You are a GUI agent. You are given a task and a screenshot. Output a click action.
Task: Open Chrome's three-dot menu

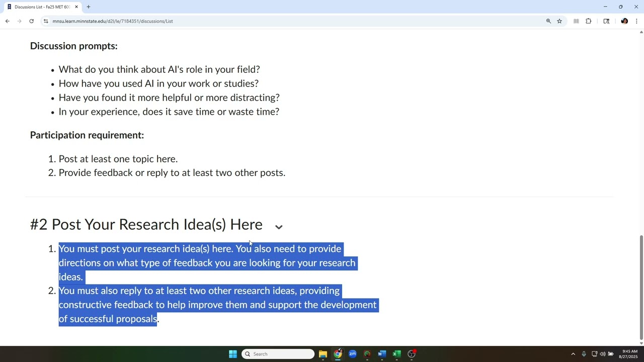[636, 21]
